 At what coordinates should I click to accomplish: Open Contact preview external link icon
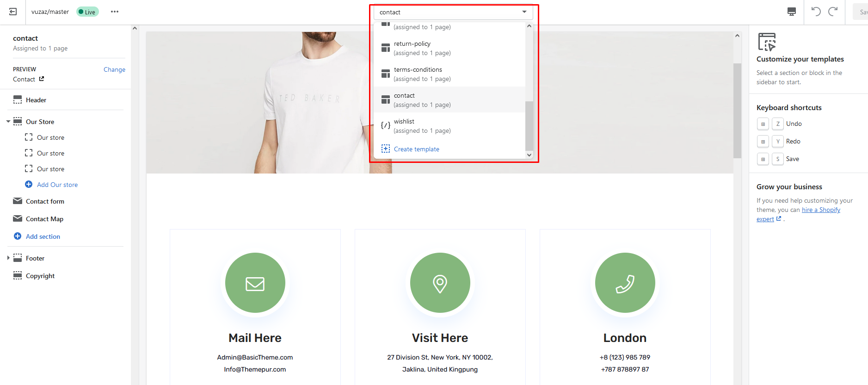(x=42, y=79)
